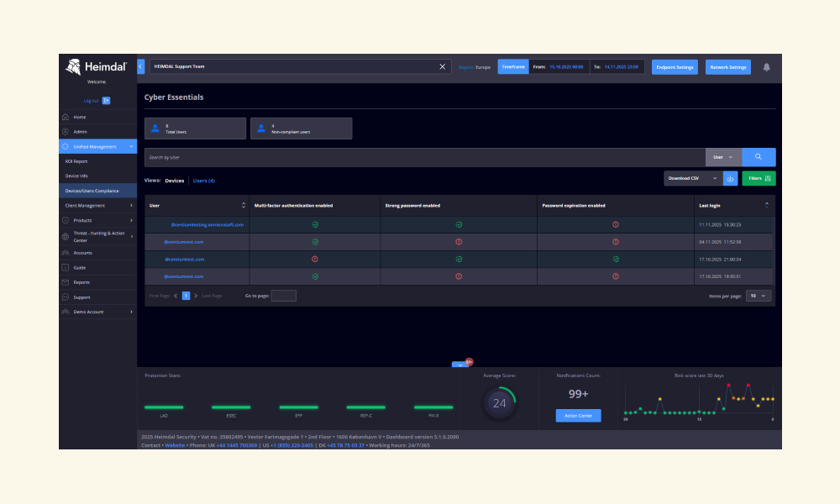Click the To date 14.11.2025 23:59
Screen dimensions: 840x504
pos(621,67)
